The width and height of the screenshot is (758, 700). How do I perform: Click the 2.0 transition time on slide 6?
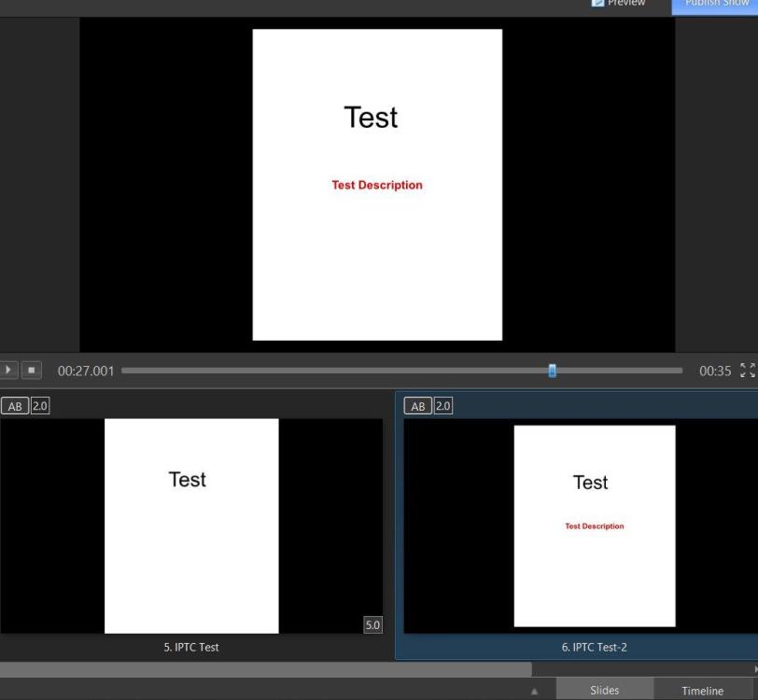point(443,406)
